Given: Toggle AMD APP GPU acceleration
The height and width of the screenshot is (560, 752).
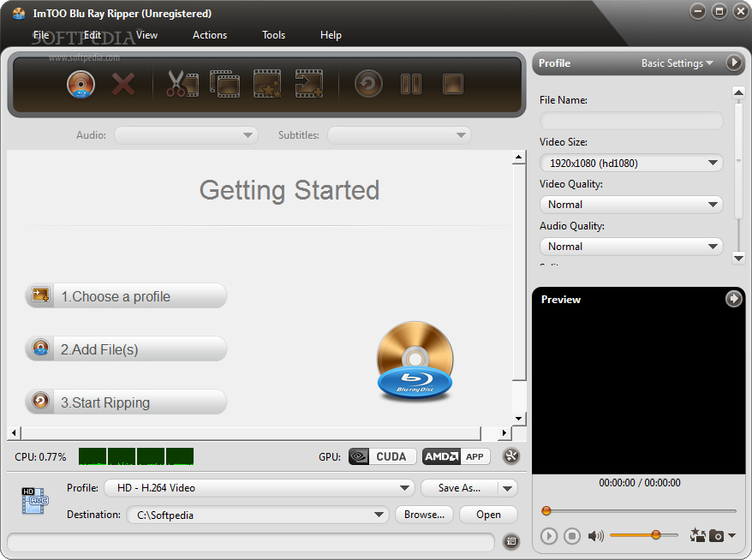Looking at the screenshot, I should (x=457, y=456).
